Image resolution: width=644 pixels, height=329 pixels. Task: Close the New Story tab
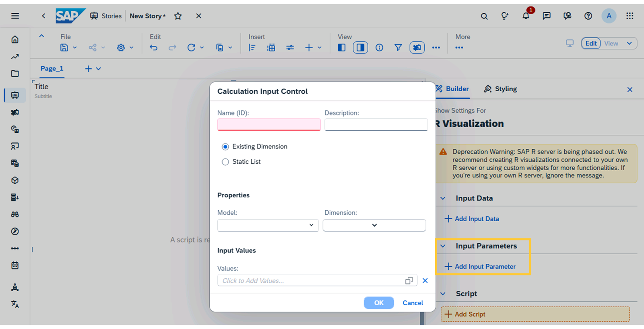[198, 16]
